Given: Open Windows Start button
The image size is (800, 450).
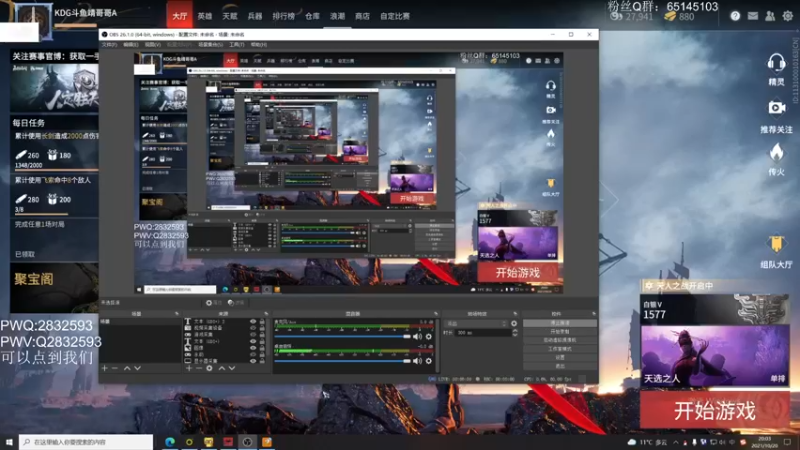Looking at the screenshot, I should (x=9, y=442).
